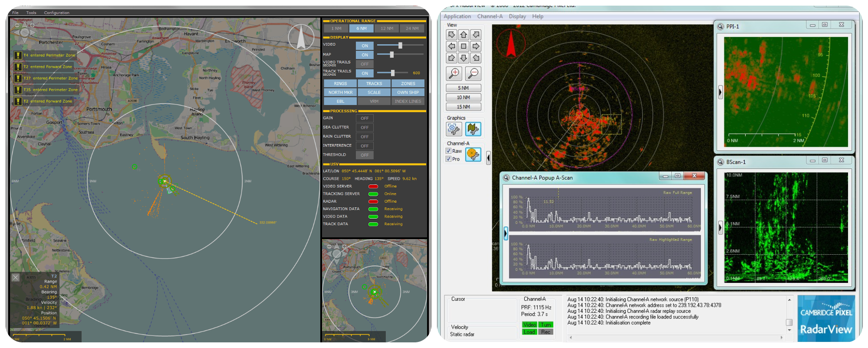The width and height of the screenshot is (868, 348).
Task: Expand the PPI-1 window side panel arrow
Action: click(x=720, y=92)
